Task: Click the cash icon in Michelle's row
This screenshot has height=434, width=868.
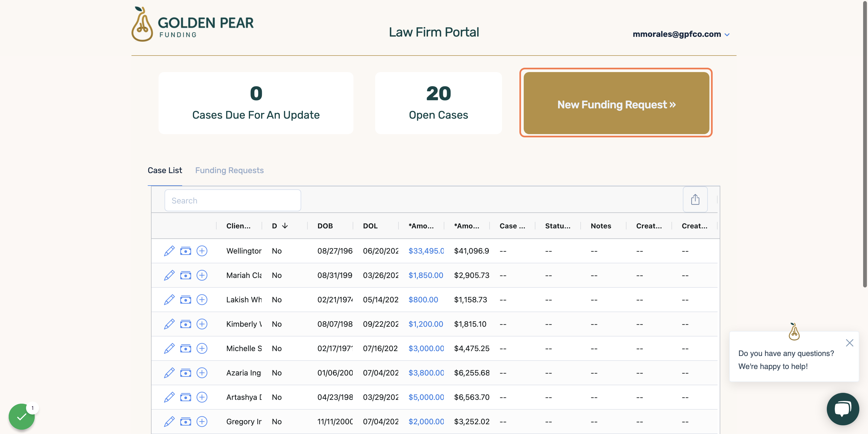Action: [x=186, y=348]
